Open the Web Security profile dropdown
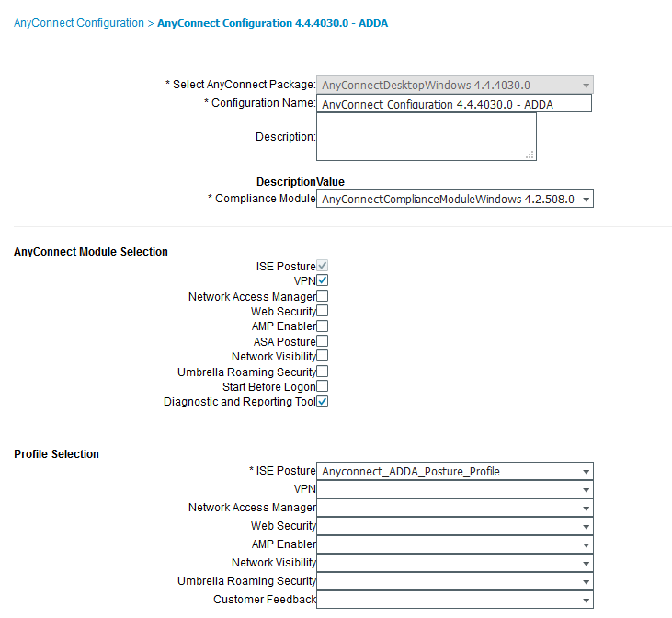Screen dimensions: 672x618 pos(455,526)
